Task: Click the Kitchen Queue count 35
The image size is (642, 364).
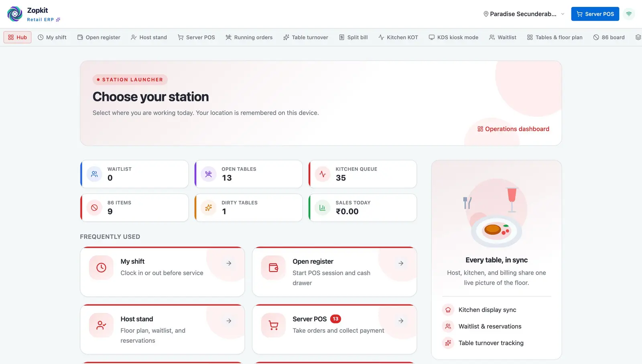Action: pyautogui.click(x=341, y=178)
